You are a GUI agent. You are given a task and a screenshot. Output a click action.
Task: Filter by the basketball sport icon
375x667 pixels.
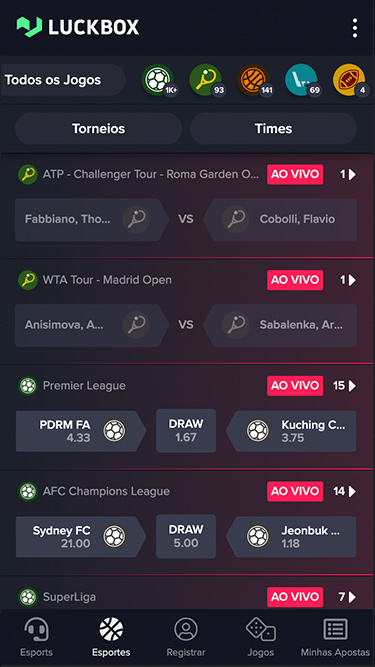coord(253,80)
